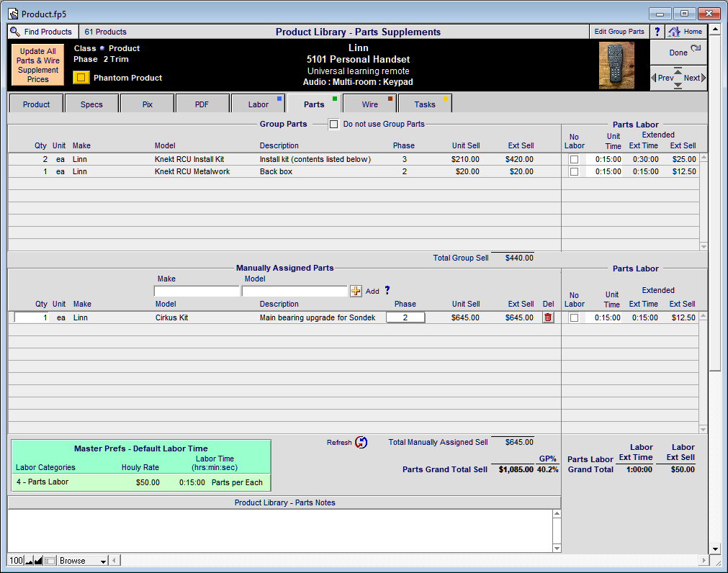Switch to the Wire tab
Image resolution: width=728 pixels, height=573 pixels.
pyautogui.click(x=369, y=104)
